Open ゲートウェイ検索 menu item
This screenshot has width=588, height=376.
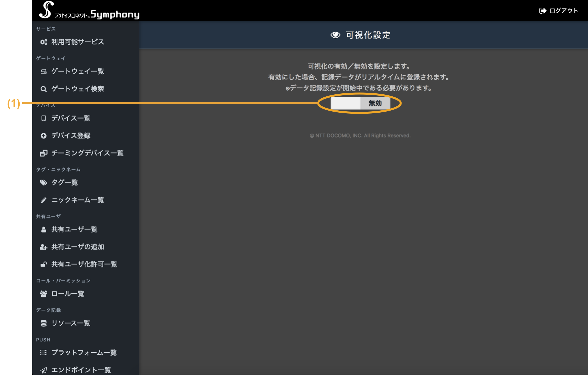tap(78, 89)
